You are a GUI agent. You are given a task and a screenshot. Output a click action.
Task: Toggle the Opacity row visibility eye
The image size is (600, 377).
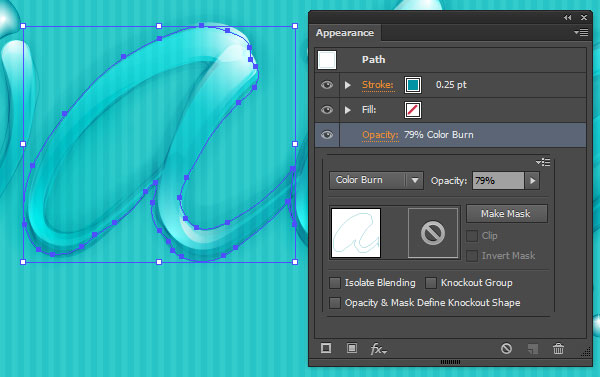point(326,135)
